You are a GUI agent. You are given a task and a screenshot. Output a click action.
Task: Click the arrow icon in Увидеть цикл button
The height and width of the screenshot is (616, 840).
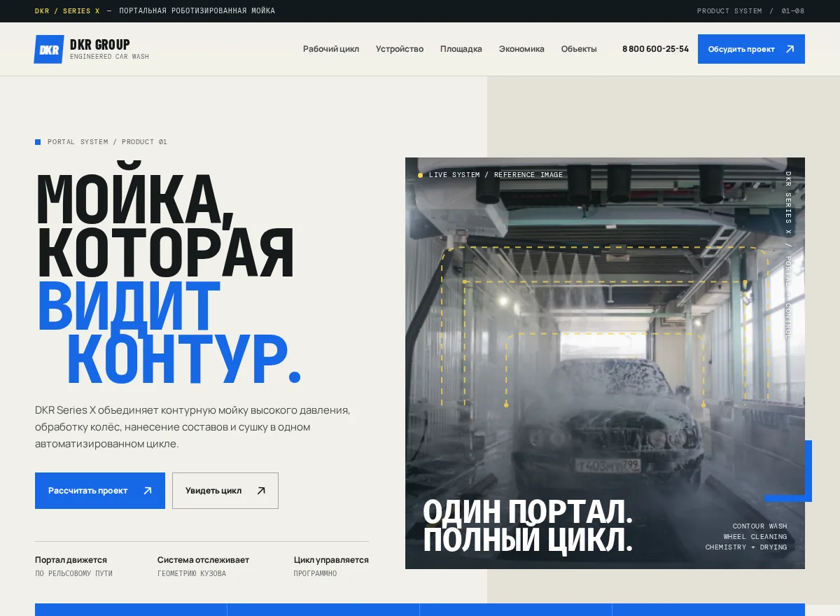(261, 491)
